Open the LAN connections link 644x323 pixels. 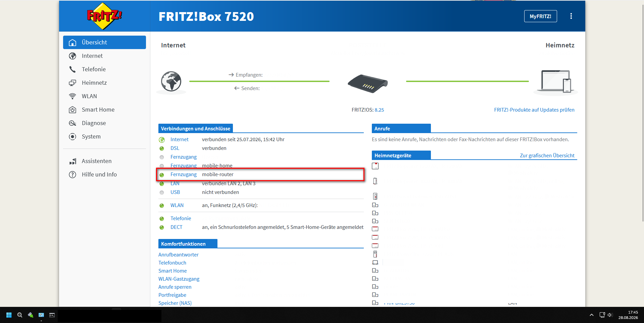(175, 184)
